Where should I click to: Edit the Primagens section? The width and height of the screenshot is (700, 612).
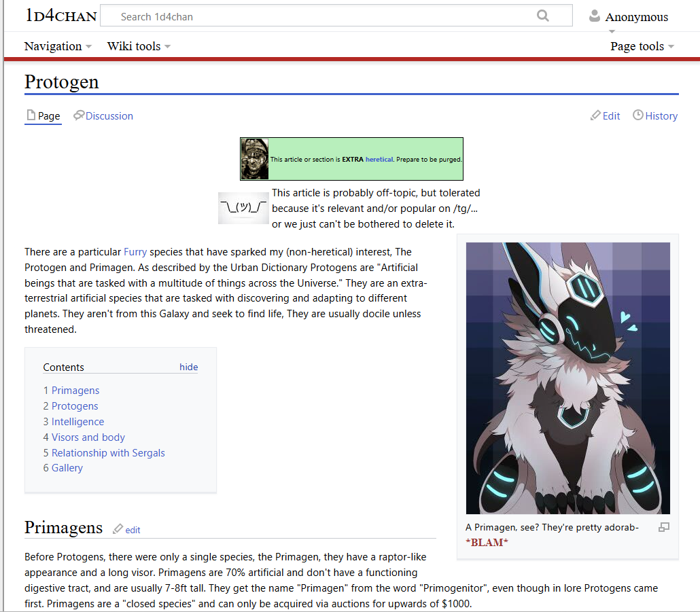coord(133,530)
